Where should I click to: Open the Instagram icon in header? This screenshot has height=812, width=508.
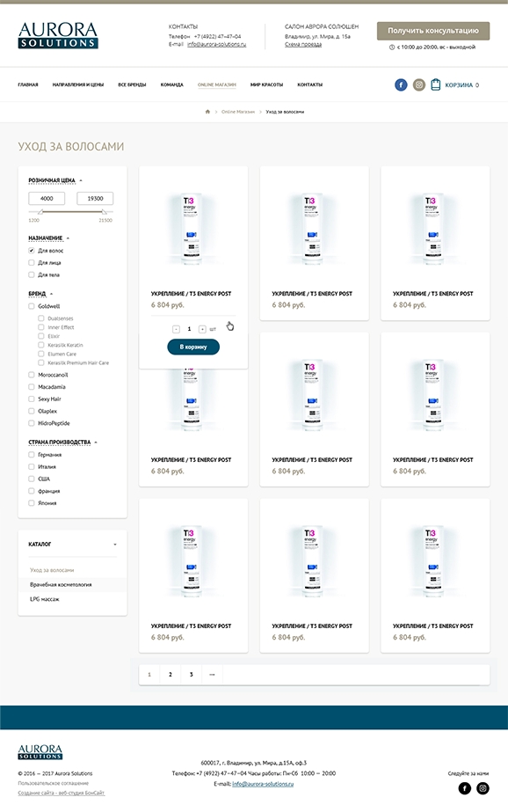(x=419, y=84)
